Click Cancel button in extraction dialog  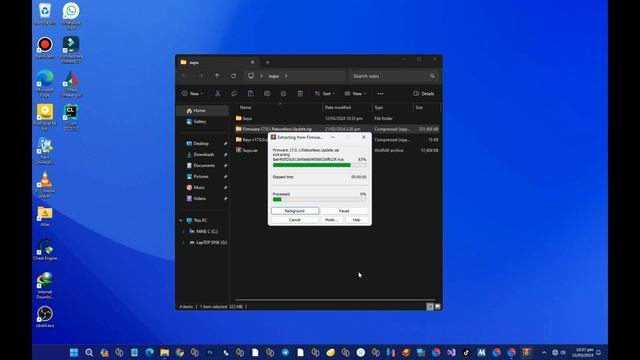pos(295,220)
